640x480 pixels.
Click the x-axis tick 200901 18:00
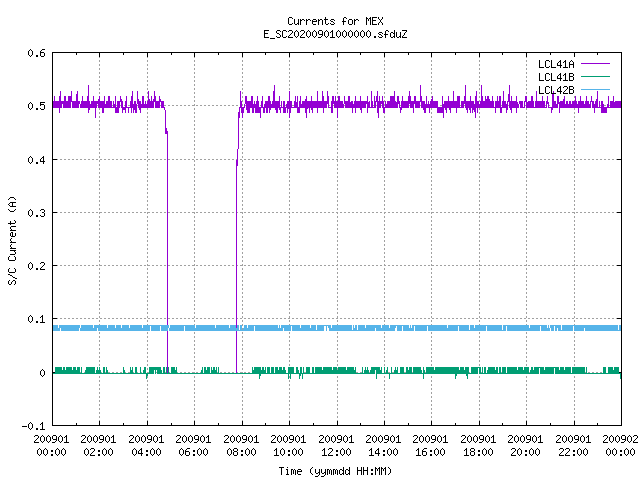click(x=478, y=446)
